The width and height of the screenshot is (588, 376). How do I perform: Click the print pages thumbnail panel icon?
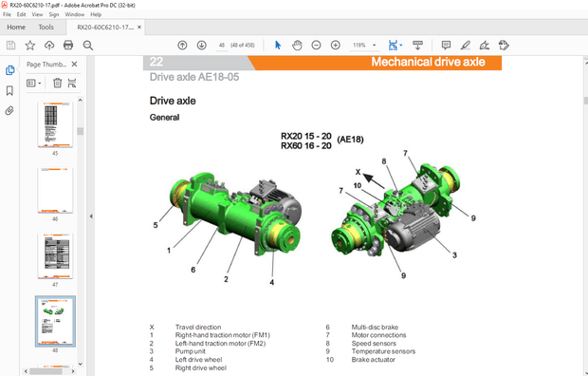(x=72, y=83)
